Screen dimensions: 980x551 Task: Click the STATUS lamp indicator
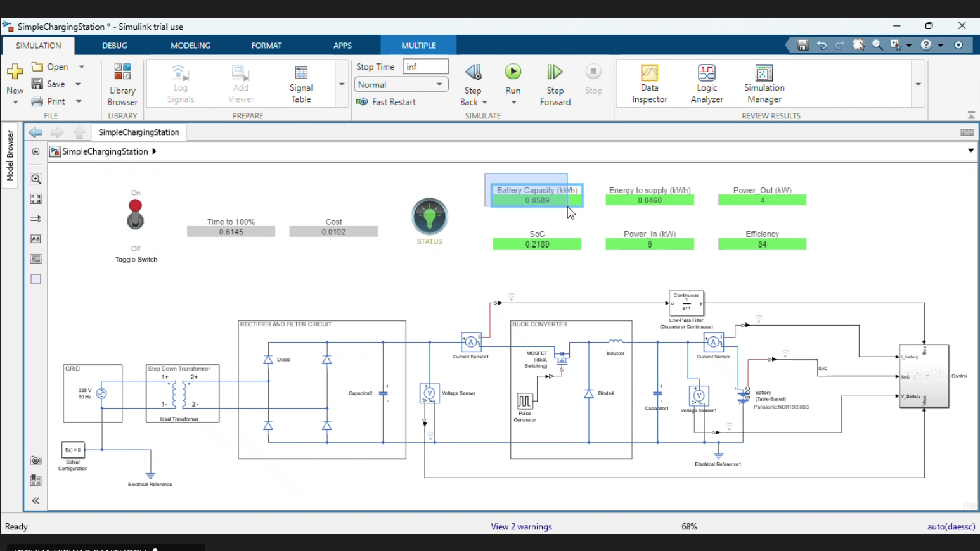point(429,217)
